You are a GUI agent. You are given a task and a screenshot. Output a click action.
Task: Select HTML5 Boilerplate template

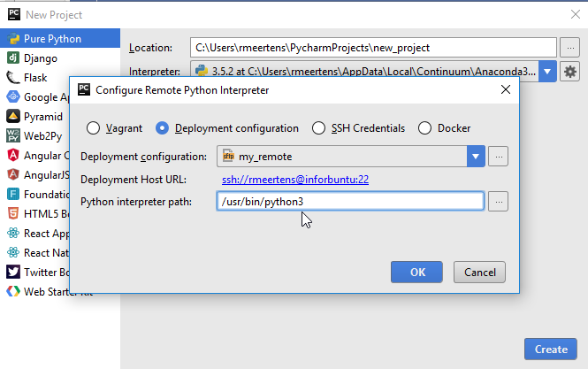point(40,213)
